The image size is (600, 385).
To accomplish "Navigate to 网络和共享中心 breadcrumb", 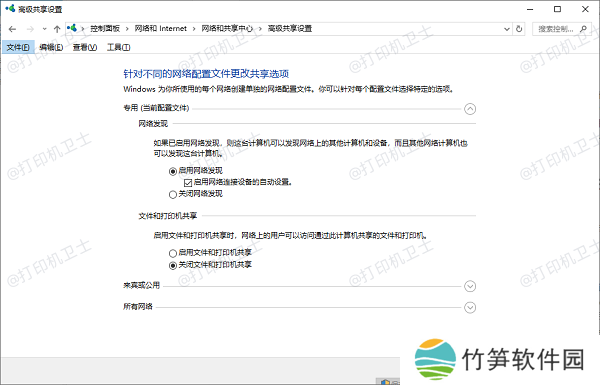I will coord(227,28).
